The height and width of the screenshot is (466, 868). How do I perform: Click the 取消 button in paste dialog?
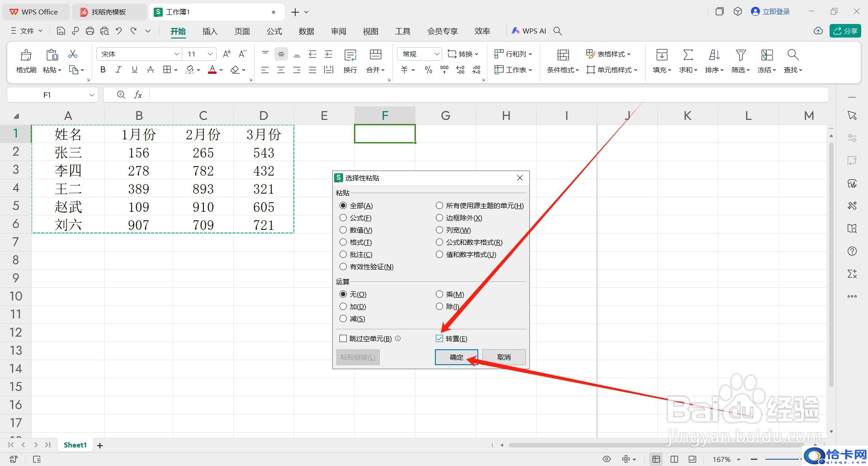coord(504,357)
